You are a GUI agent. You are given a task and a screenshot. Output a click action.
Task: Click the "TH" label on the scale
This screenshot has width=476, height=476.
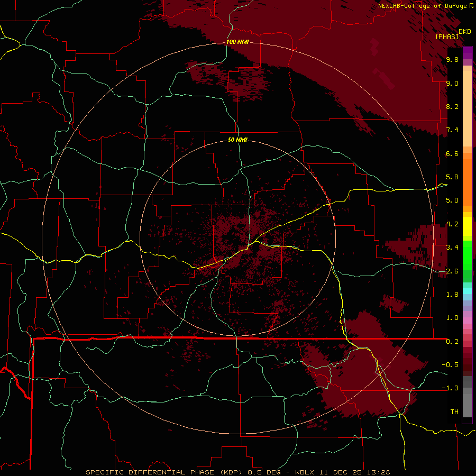[x=454, y=412]
